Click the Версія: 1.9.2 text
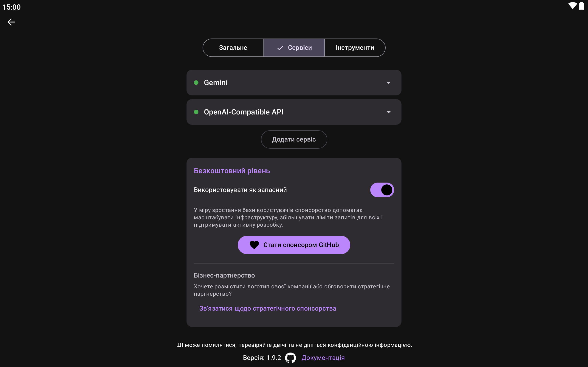 click(x=262, y=358)
